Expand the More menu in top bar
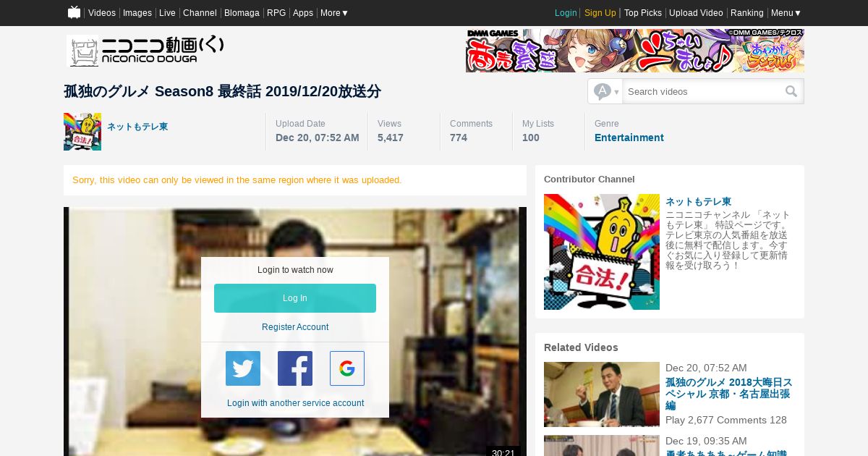Screen dimensions: 868x456 334,13
